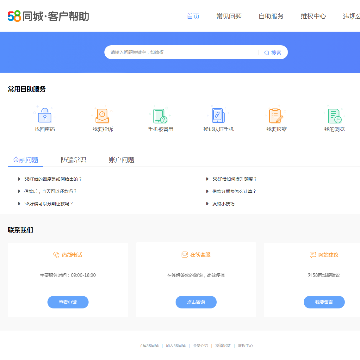Click the magnifier search button in search bar
The height and width of the screenshot is (360, 360).
tap(273, 52)
